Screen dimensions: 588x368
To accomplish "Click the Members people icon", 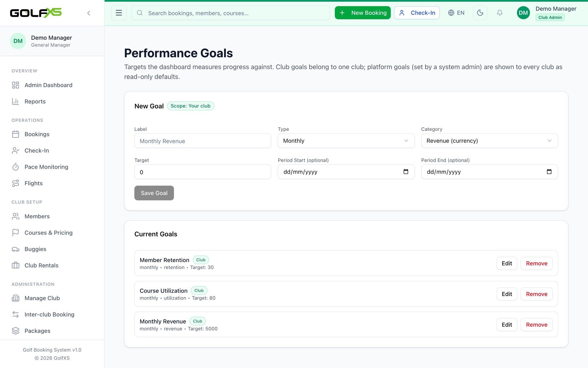I will coord(16,216).
